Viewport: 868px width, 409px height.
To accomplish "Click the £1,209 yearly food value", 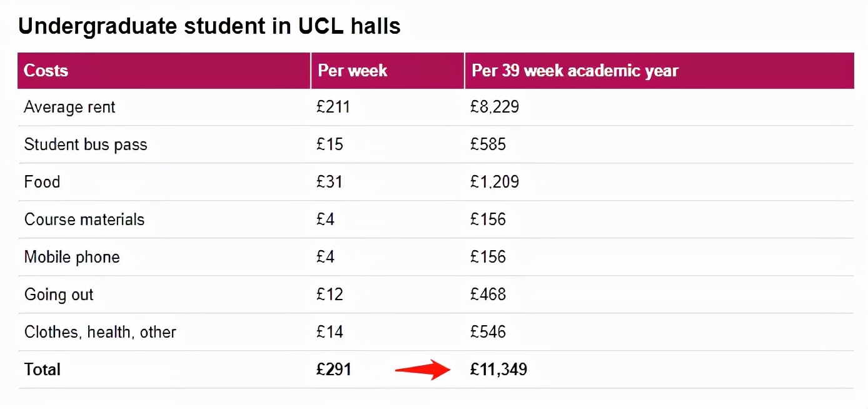I will pyautogui.click(x=495, y=182).
